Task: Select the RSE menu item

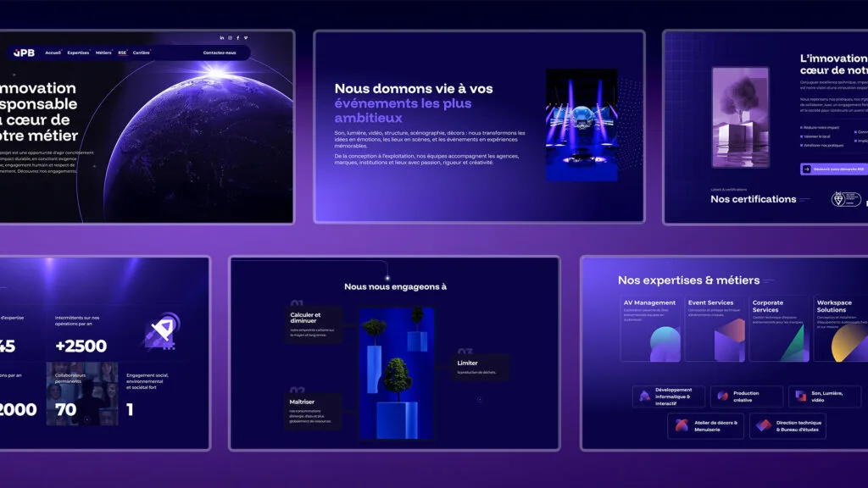Action: 122,53
